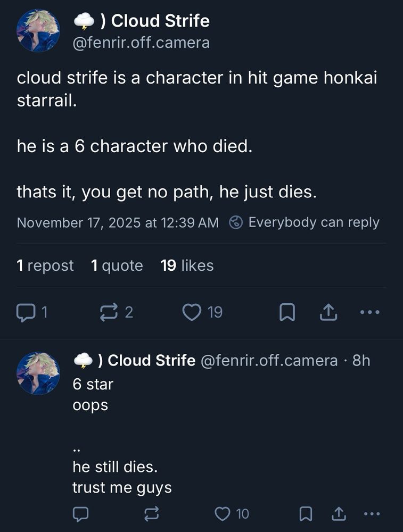Share the "6 star oops" reply
This screenshot has height=532, width=403.
[x=338, y=513]
